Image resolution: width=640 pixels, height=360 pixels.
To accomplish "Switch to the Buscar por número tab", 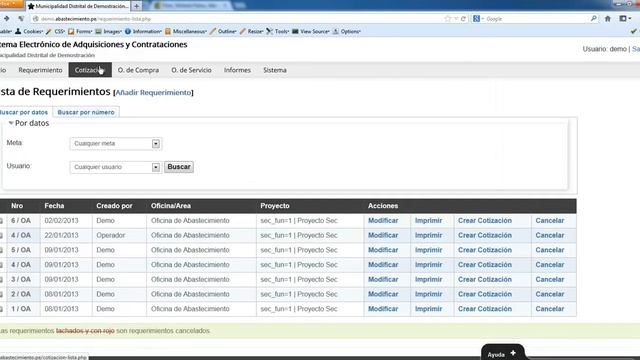I will coord(86,112).
